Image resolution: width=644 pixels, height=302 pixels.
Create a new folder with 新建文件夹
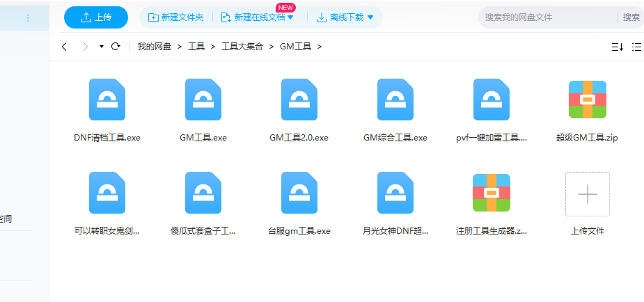[175, 17]
